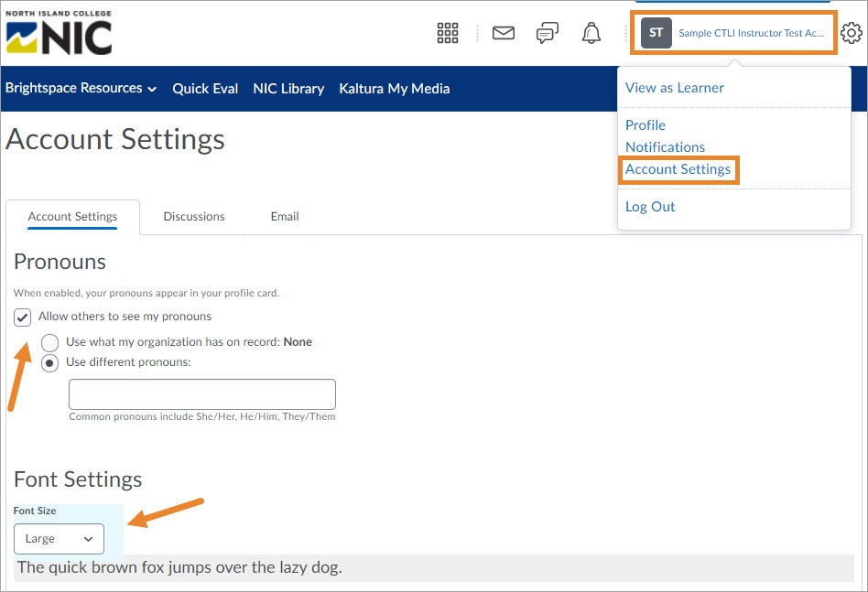Expand the Brightspace Resources menu
This screenshot has height=592, width=868.
[x=81, y=89]
